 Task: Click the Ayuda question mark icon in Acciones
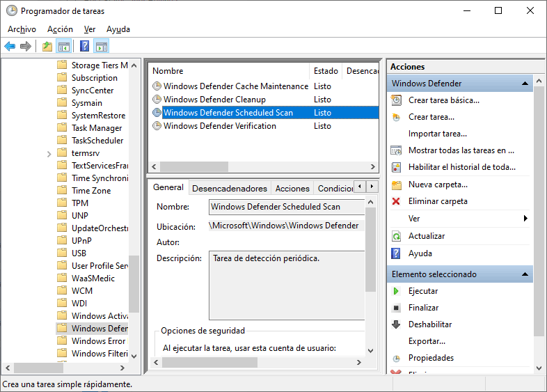(396, 253)
